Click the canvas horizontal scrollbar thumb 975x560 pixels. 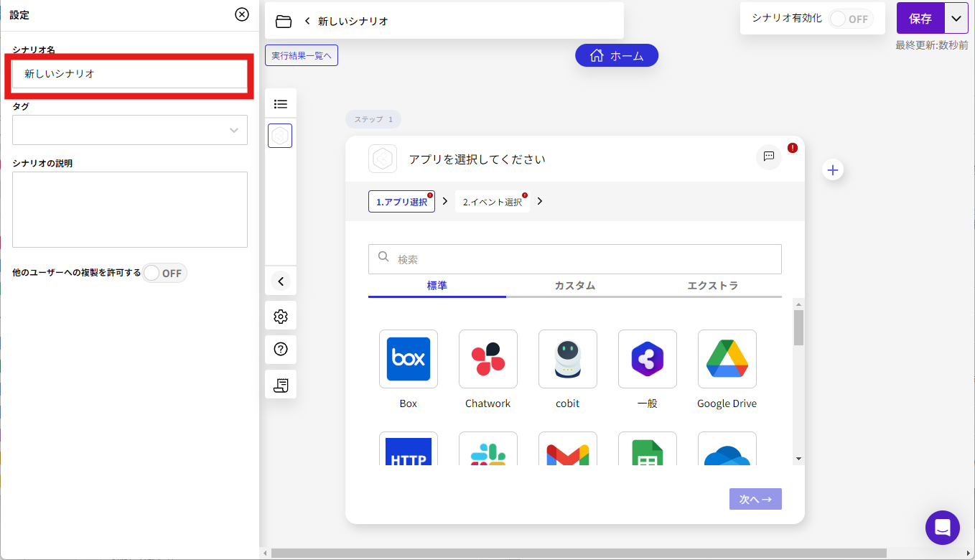[579, 553]
